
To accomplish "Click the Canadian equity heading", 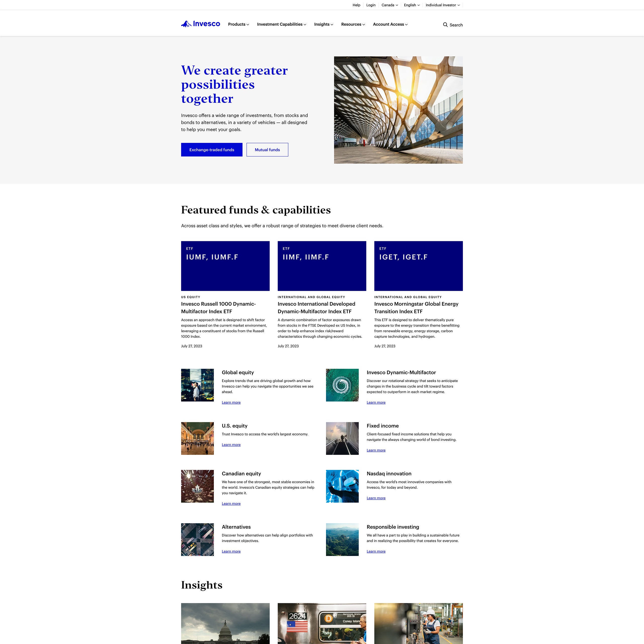I will [x=241, y=473].
